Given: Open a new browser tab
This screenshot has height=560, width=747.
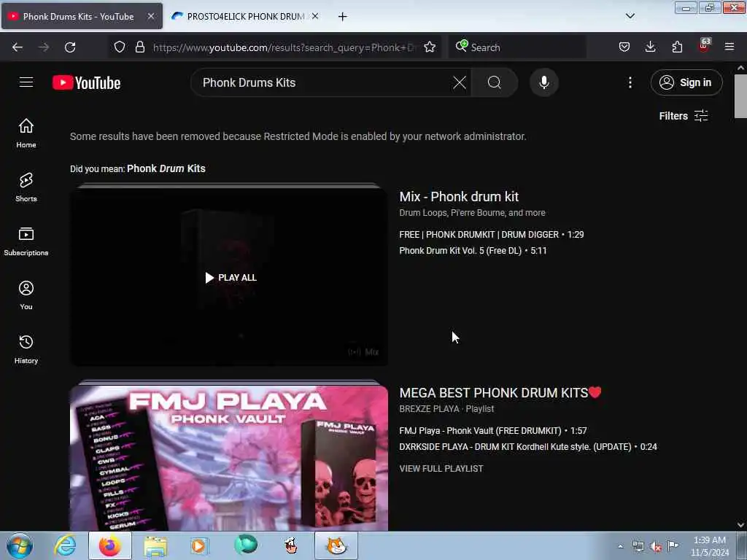Looking at the screenshot, I should coord(342,17).
